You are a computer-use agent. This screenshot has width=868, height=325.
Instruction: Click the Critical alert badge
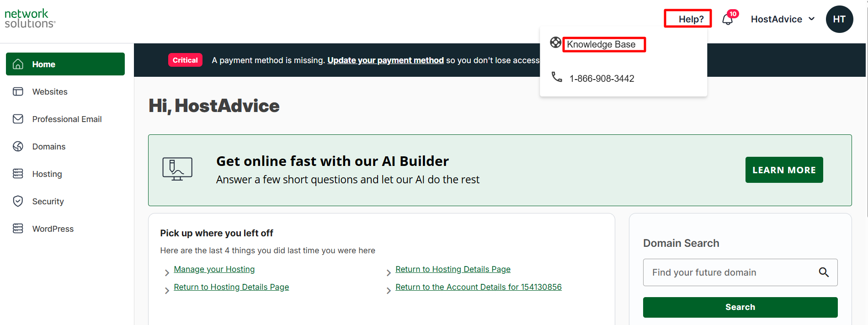click(x=185, y=60)
